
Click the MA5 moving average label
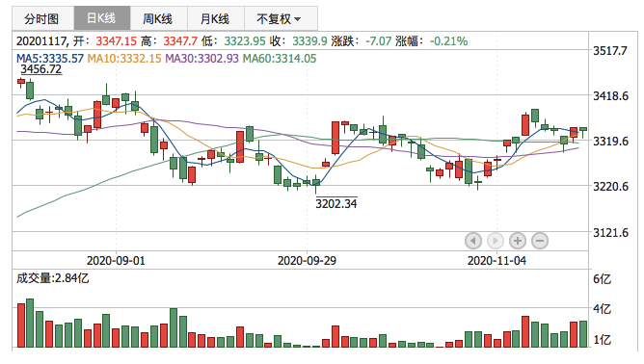(50, 59)
